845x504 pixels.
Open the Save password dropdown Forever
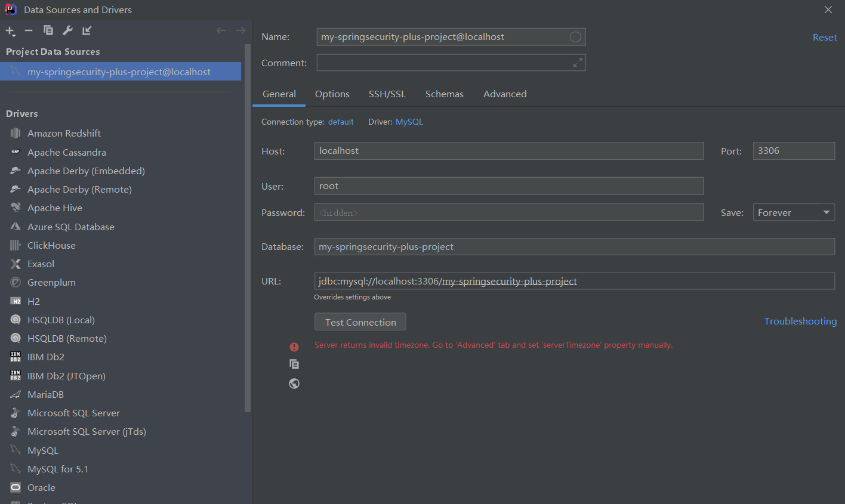(794, 212)
